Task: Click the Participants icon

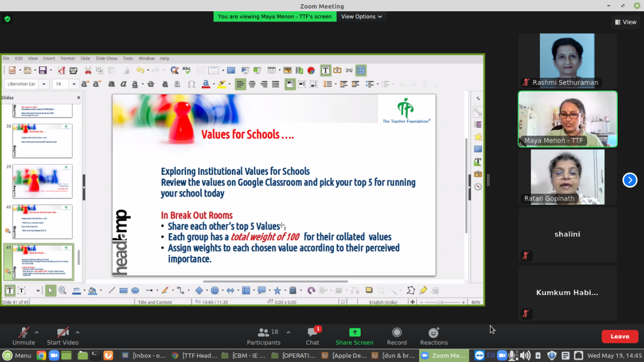Action: click(263, 333)
